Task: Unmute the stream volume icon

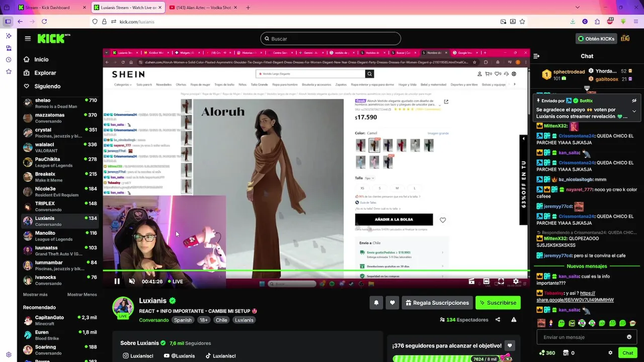Action: pos(132,282)
